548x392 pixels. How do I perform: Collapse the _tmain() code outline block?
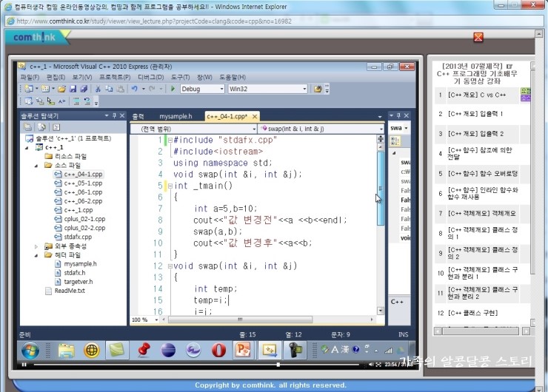coord(170,186)
